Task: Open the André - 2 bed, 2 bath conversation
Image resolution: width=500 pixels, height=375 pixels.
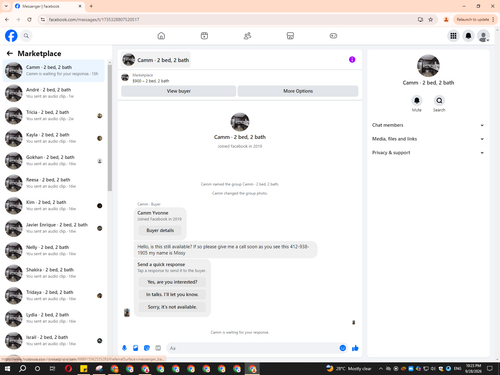Action: click(54, 93)
